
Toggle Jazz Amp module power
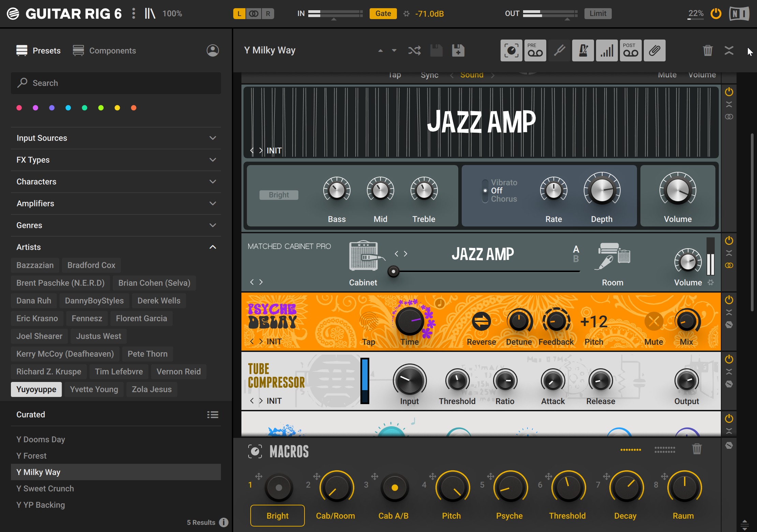tap(729, 92)
